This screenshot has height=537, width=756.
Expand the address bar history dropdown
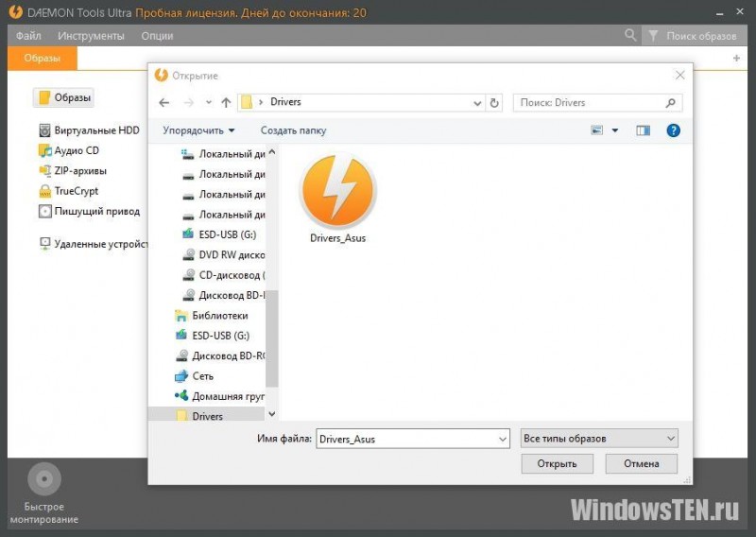coord(477,103)
